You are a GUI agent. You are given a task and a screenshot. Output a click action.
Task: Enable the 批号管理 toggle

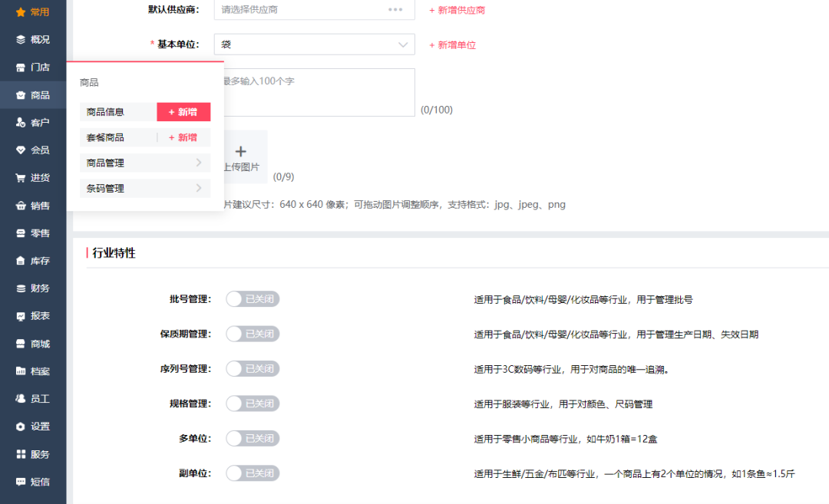coord(253,299)
